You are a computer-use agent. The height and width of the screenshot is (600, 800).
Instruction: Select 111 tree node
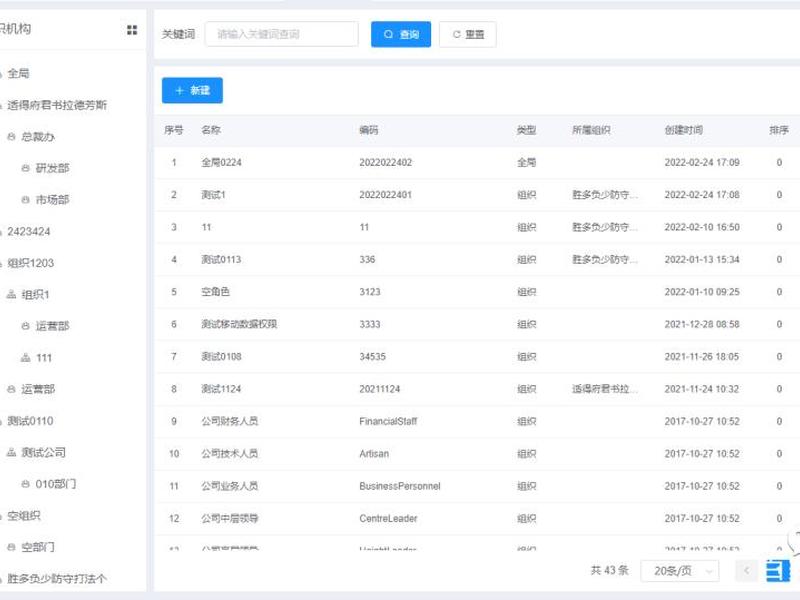[44, 358]
